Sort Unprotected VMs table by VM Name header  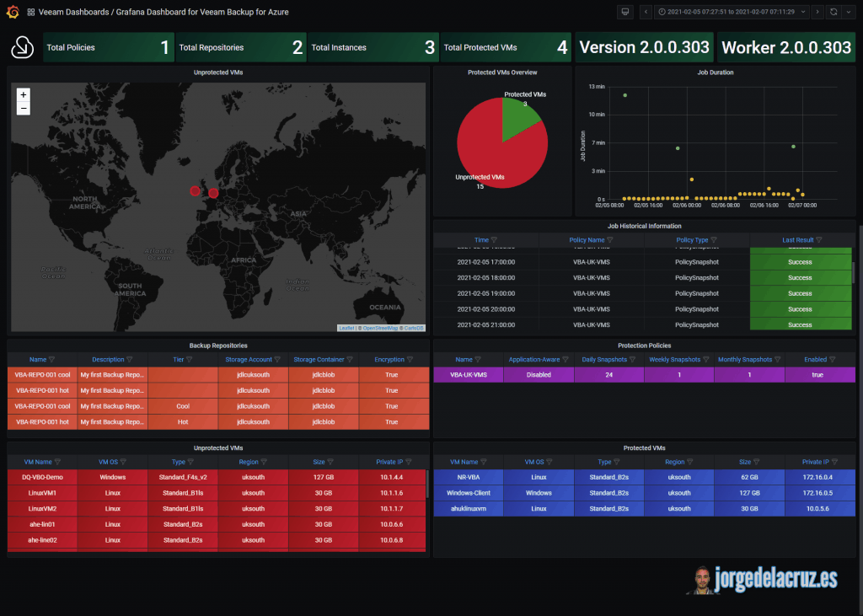(38, 462)
